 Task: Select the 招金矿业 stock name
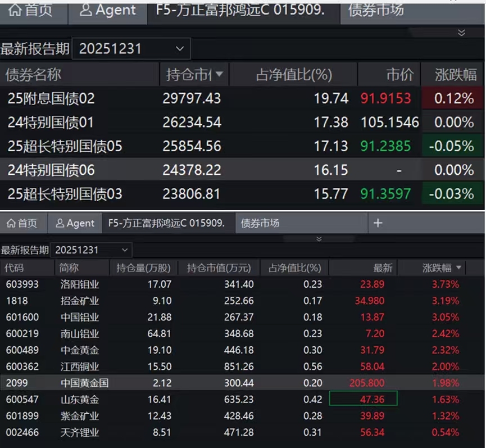tap(80, 300)
